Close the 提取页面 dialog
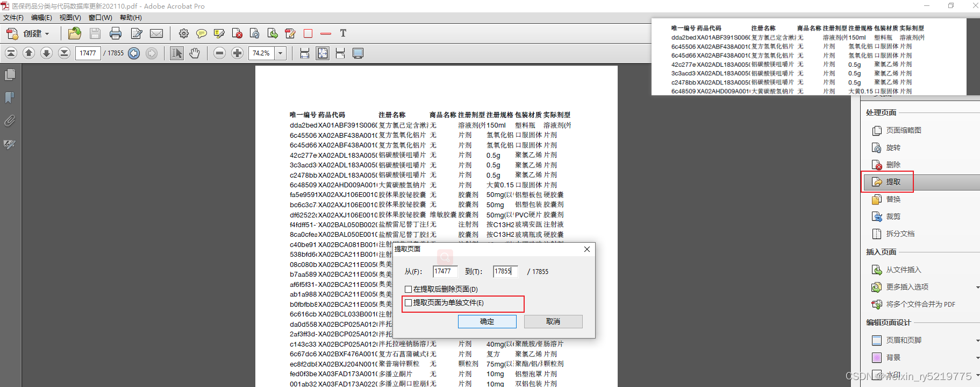 pos(587,249)
